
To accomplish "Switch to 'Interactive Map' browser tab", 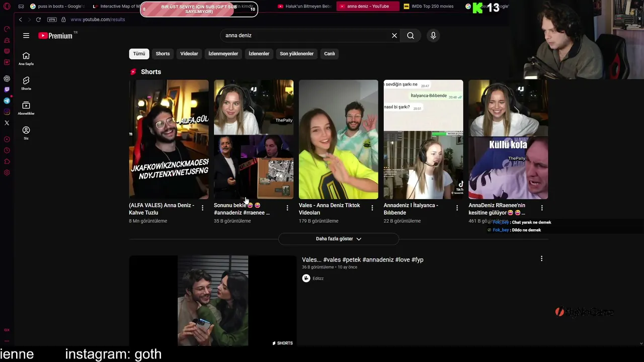I will click(117, 7).
